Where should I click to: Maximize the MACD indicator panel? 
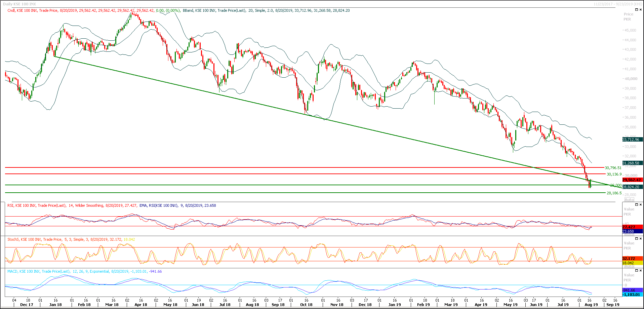click(x=636, y=270)
